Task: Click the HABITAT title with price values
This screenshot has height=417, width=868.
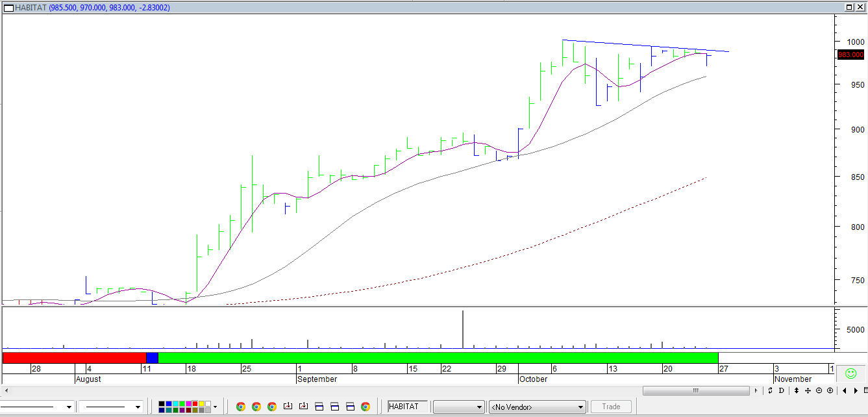Action: point(93,7)
